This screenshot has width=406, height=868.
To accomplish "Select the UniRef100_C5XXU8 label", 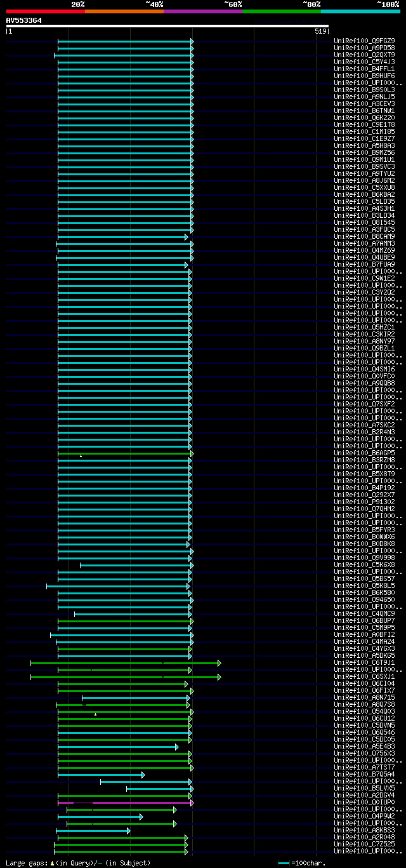I will pos(364,187).
